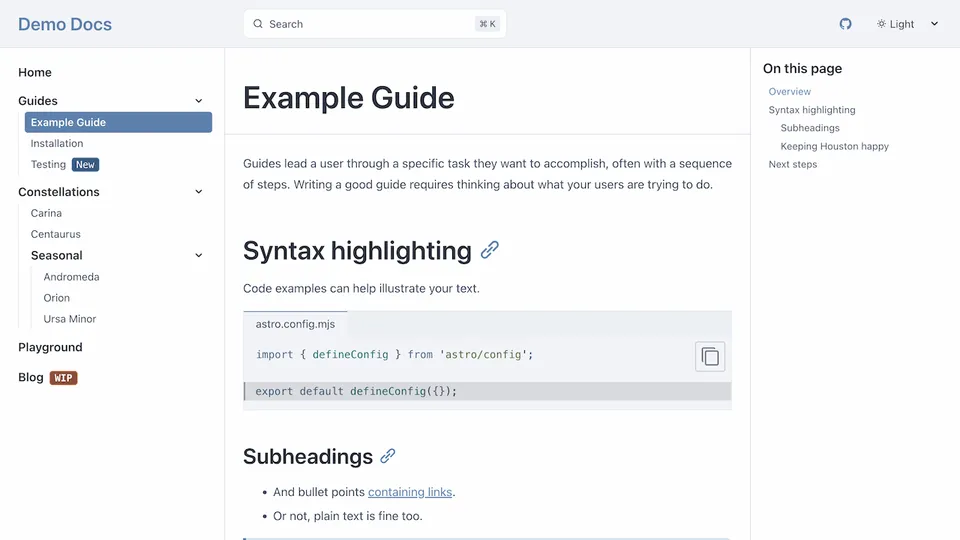Image resolution: width=960 pixels, height=540 pixels.
Task: Copy the astro.config.mjs code snippet
Action: (710, 357)
